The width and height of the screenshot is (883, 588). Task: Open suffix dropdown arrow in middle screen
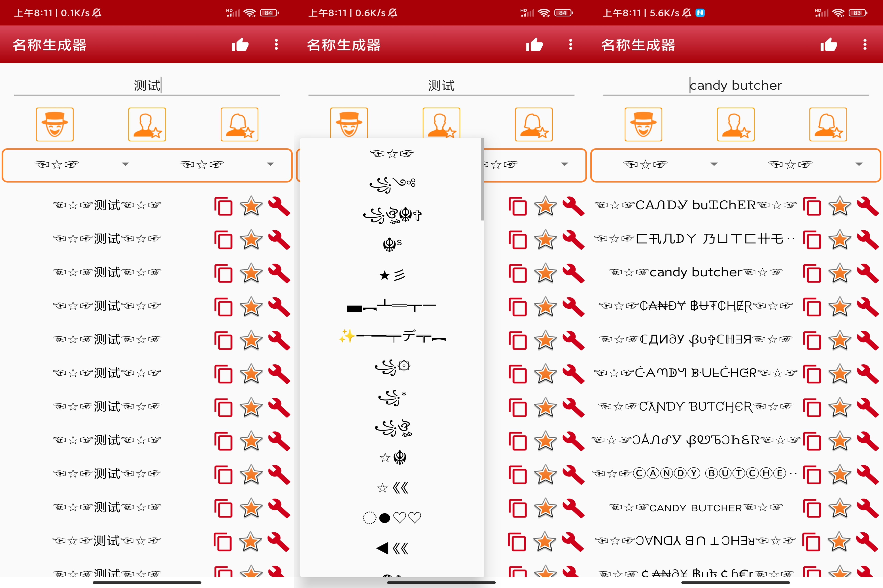564,164
